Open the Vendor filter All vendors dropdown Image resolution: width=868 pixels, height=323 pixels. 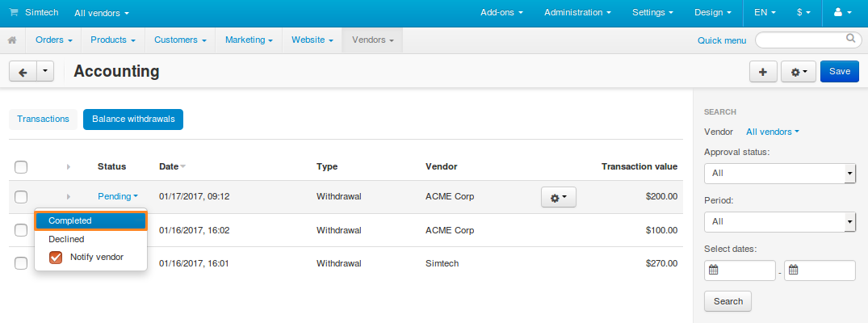773,132
